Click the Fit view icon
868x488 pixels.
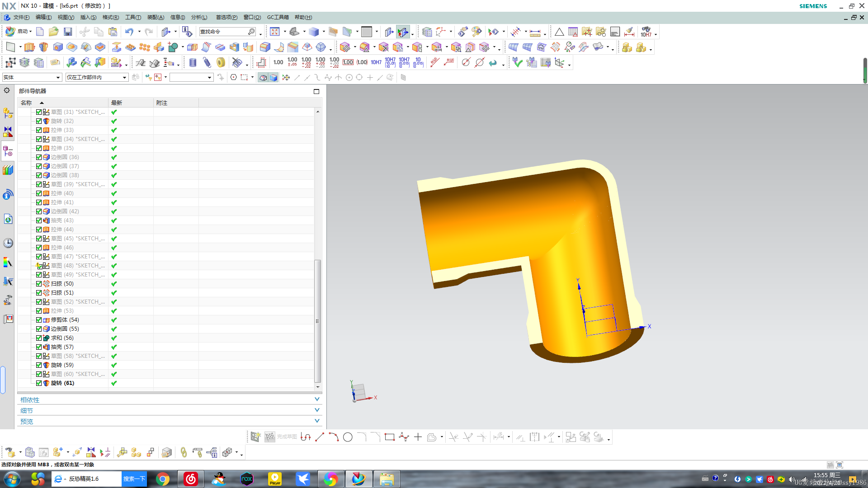coord(275,32)
